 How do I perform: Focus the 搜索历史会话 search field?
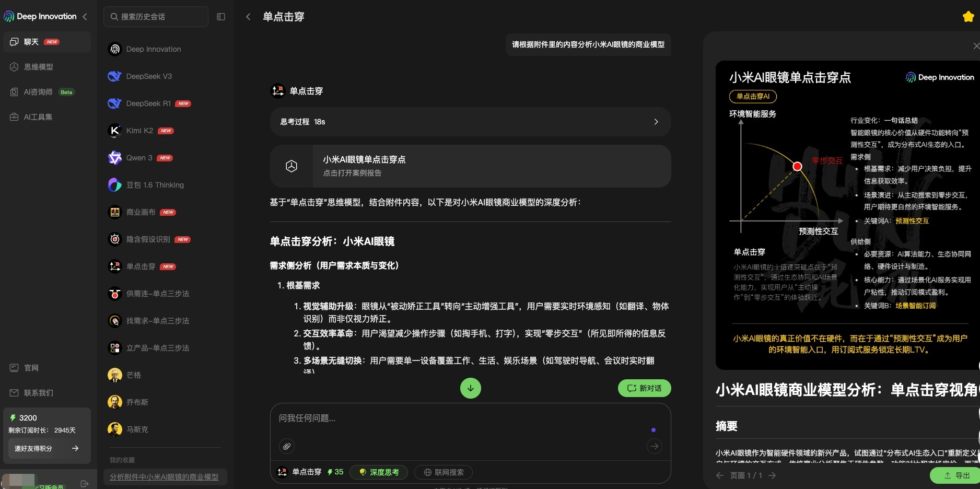[x=156, y=17]
